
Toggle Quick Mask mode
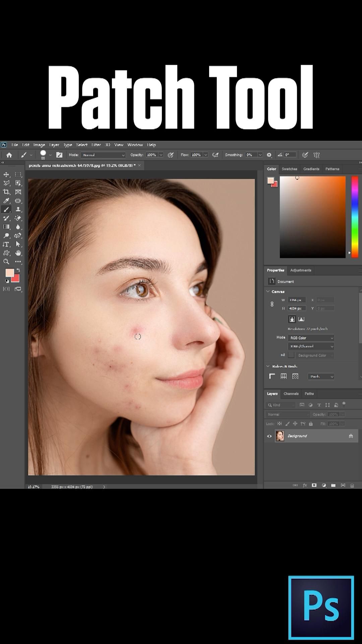coord(6,289)
